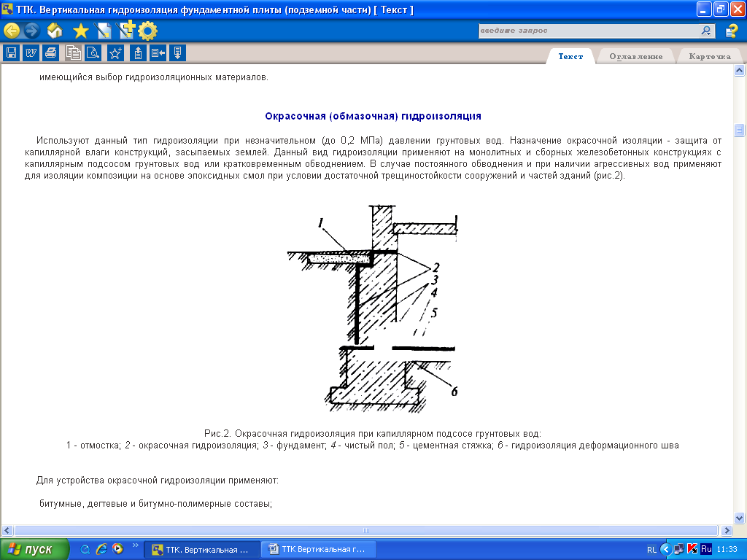Click the horizontal scrollbar left arrow
Image resolution: width=747 pixels, height=560 pixels.
click(7, 530)
